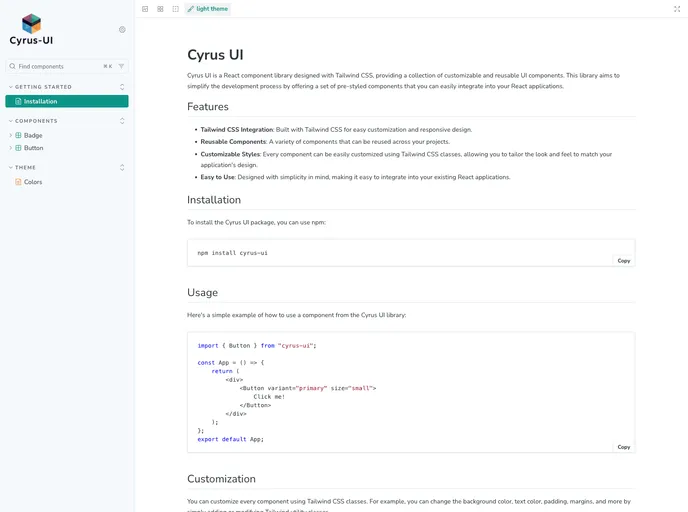
Task: Open the Button component entry
Action: tap(33, 148)
